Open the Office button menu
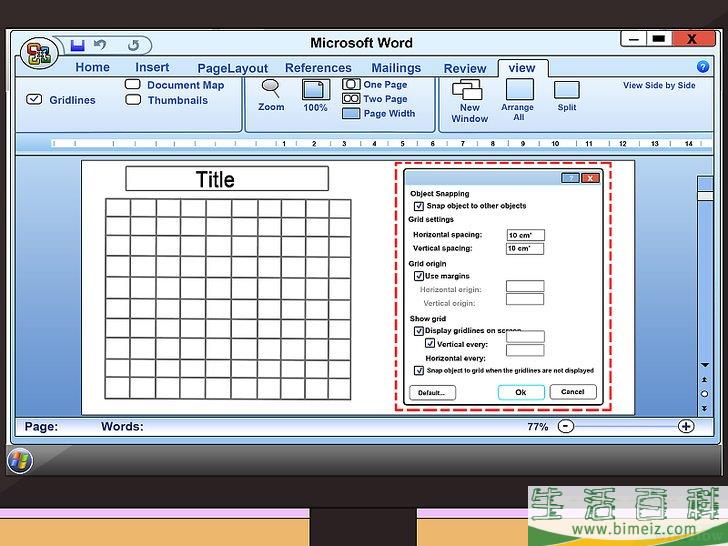Screen dimensions: 728x546 (39, 53)
